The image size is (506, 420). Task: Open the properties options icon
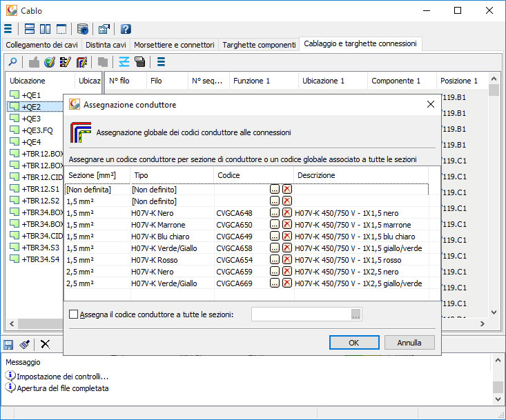point(104,29)
